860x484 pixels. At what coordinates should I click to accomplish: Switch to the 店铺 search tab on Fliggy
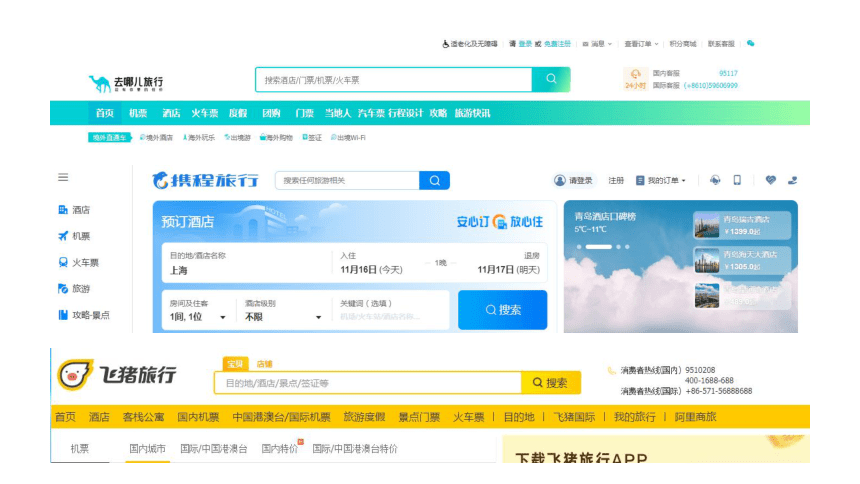pyautogui.click(x=264, y=364)
